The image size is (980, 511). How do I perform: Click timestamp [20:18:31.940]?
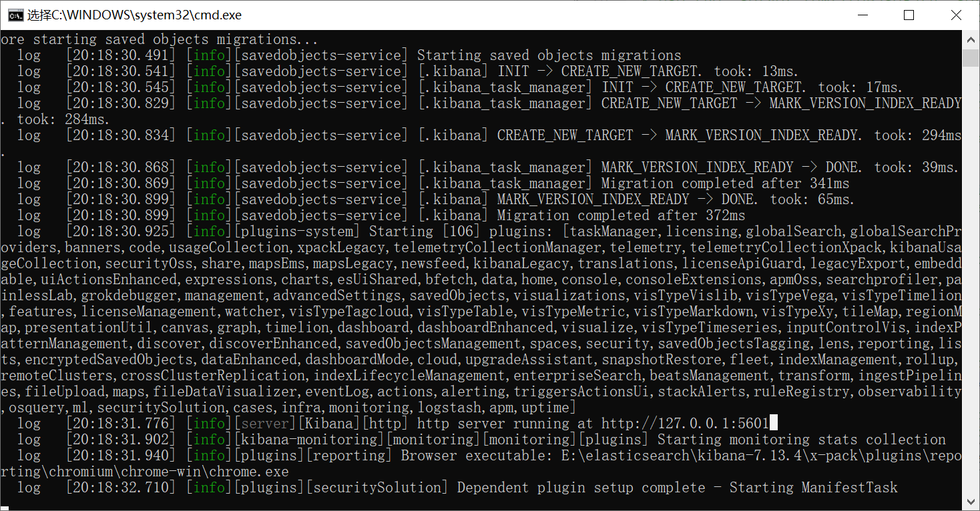pos(121,455)
